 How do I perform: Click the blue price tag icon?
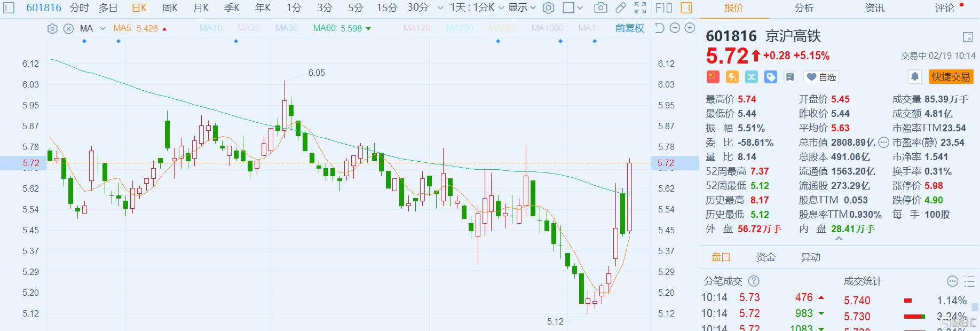(x=771, y=77)
